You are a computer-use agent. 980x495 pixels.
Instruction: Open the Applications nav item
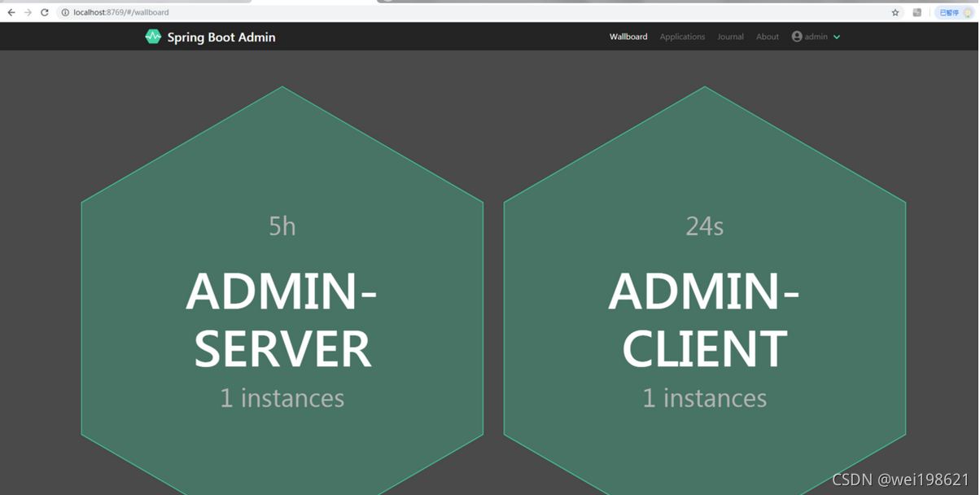682,37
